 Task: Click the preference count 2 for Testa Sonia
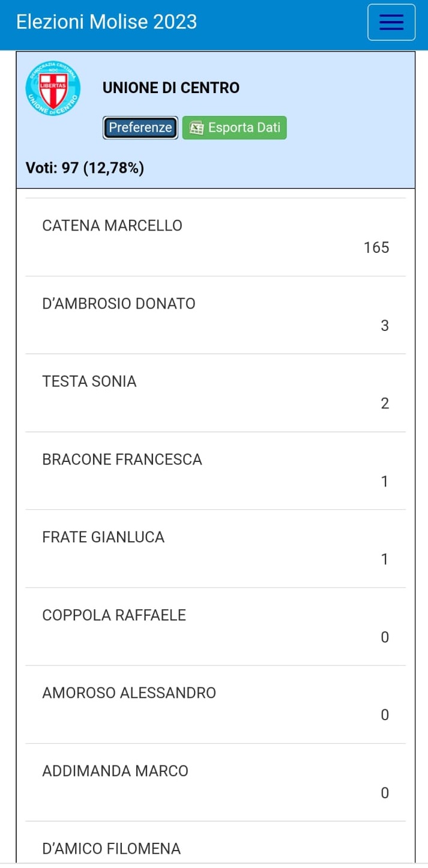coord(385,403)
